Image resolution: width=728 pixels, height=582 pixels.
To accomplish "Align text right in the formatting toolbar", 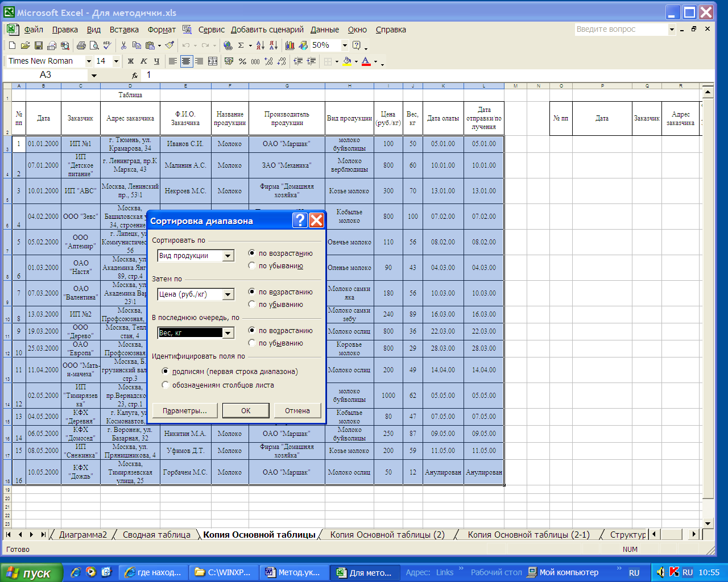I will click(199, 61).
